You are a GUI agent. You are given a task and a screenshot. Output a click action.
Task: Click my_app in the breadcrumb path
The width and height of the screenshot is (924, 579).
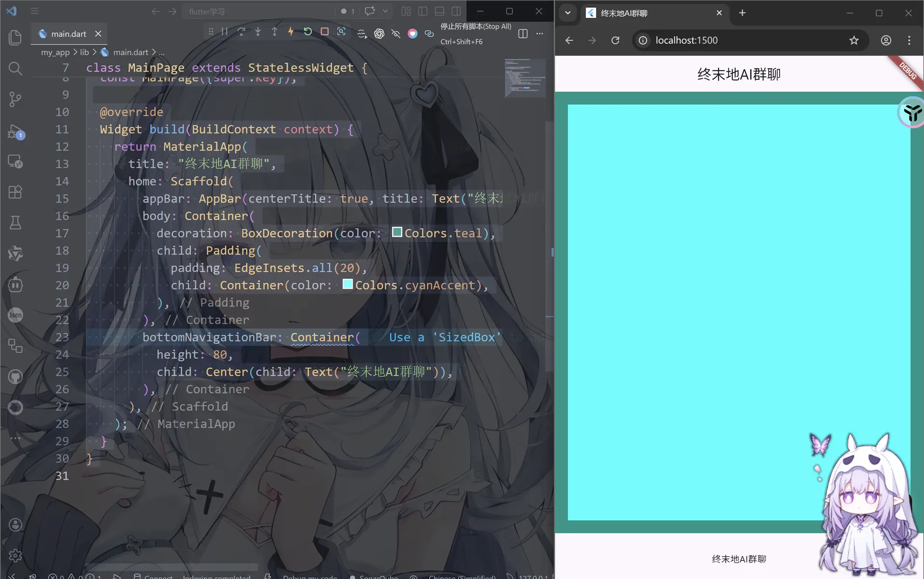pyautogui.click(x=55, y=52)
